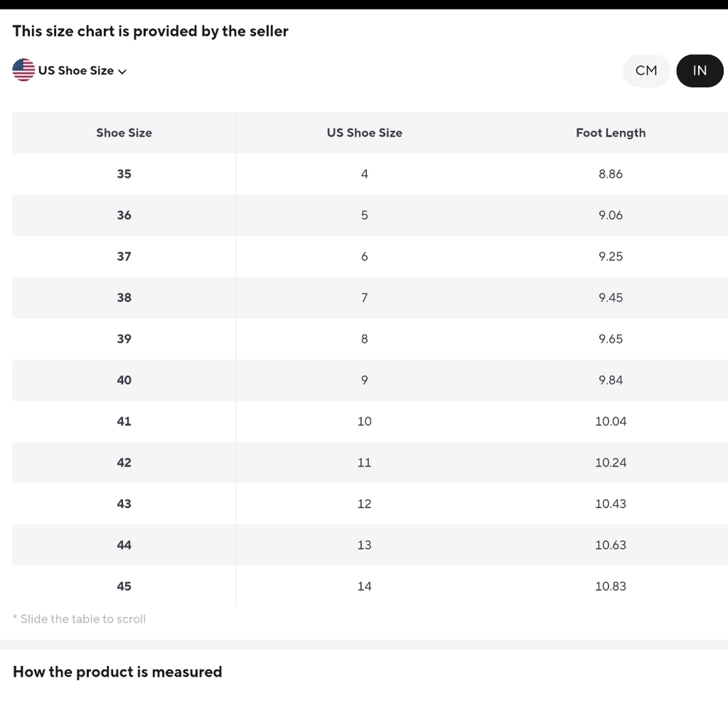Screen dimensions: 728x727
Task: Select shoe size 41 row
Action: (x=370, y=421)
